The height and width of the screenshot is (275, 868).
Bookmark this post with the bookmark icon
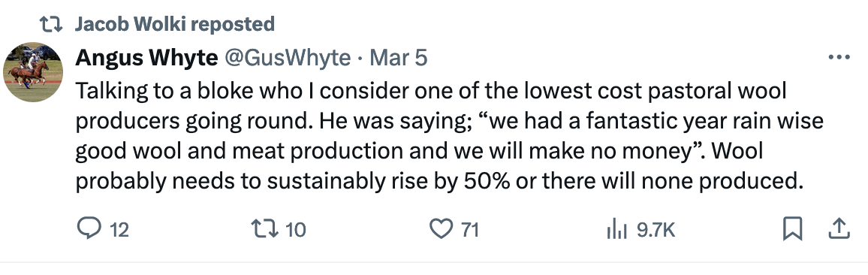point(793,228)
